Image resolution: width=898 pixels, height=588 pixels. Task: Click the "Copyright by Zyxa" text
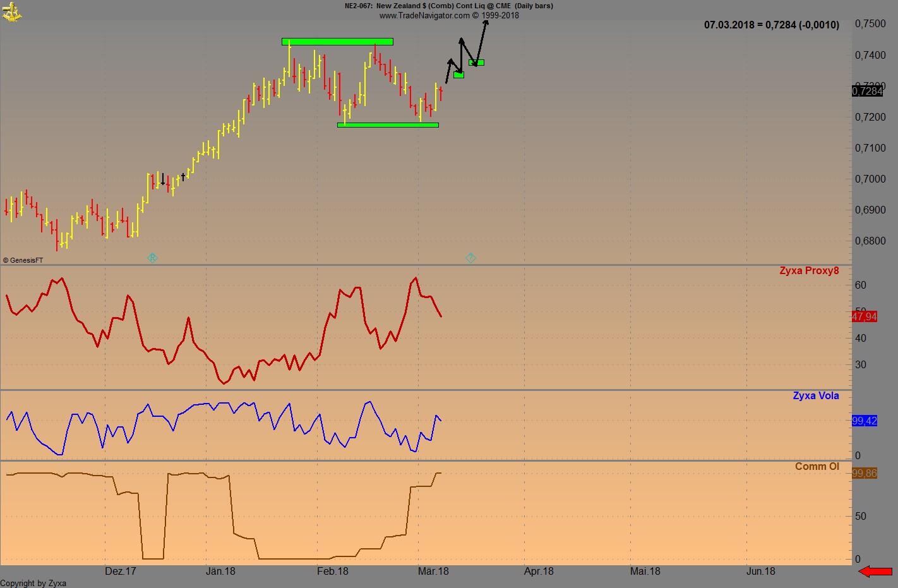point(33,583)
